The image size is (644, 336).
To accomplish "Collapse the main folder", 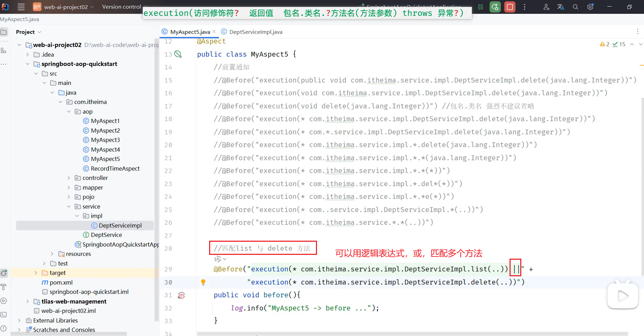I will tap(44, 83).
